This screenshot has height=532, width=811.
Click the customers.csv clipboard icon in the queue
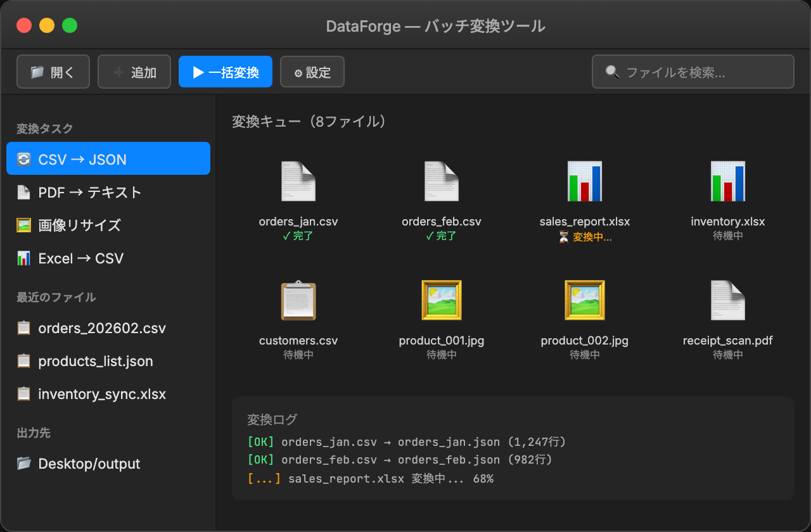[298, 301]
